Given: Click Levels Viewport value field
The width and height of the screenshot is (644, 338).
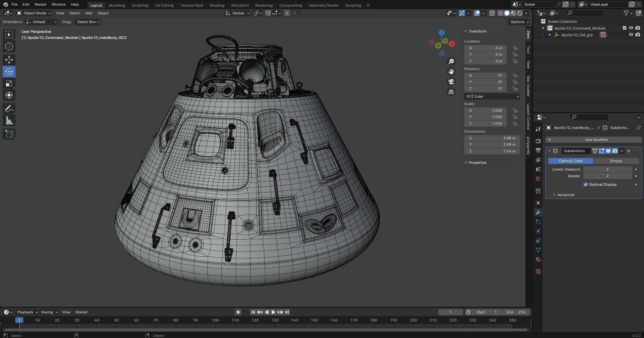Looking at the screenshot, I should point(607,169).
